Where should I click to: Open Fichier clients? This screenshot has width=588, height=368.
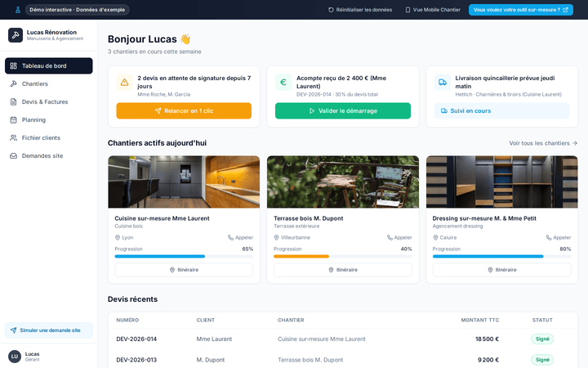pos(49,138)
